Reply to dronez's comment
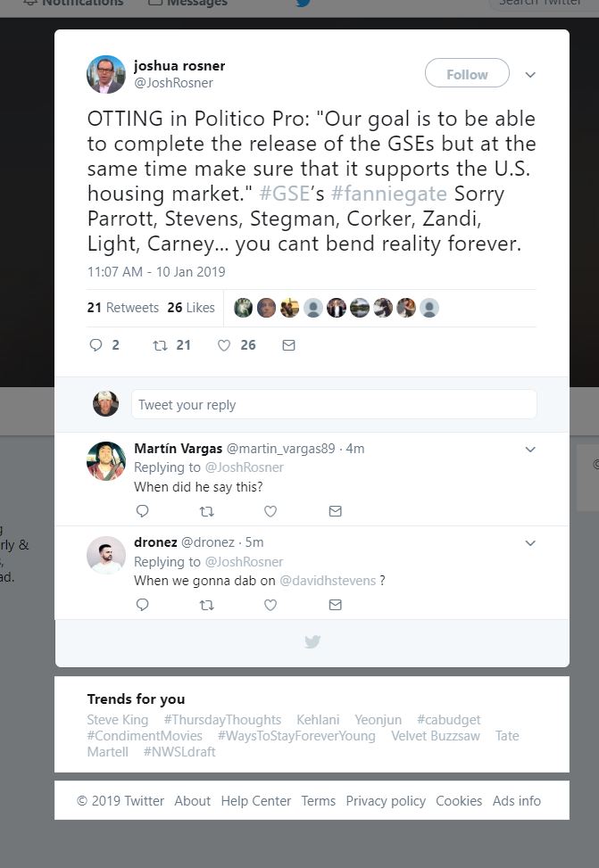 tap(142, 604)
